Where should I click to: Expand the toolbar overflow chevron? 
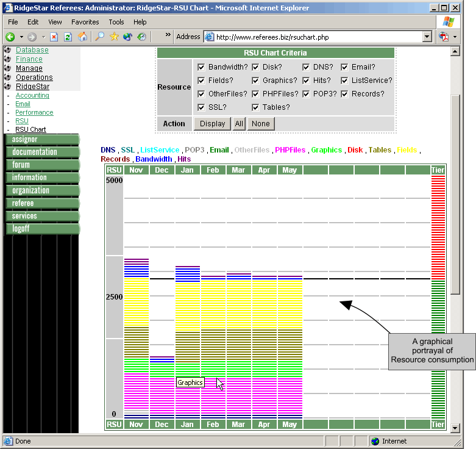tap(168, 35)
